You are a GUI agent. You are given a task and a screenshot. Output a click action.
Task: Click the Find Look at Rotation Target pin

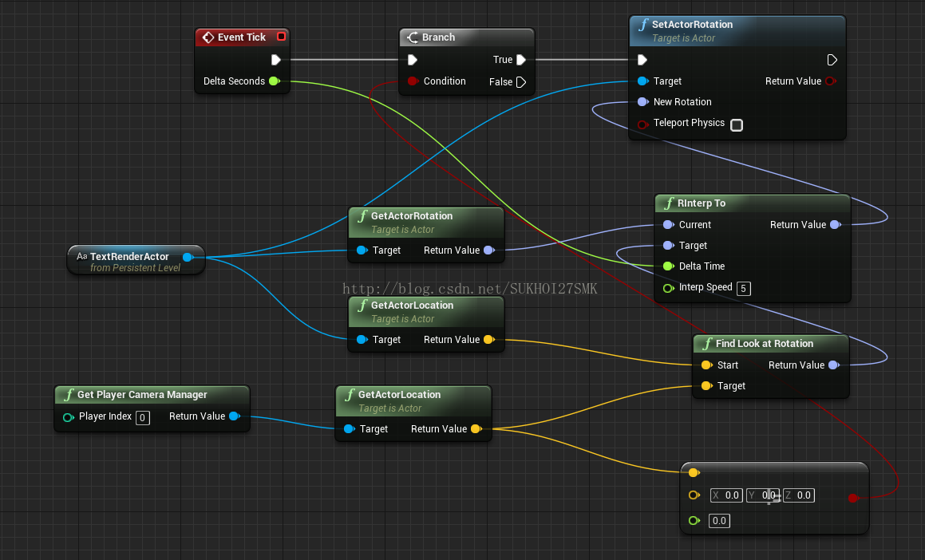pos(706,386)
